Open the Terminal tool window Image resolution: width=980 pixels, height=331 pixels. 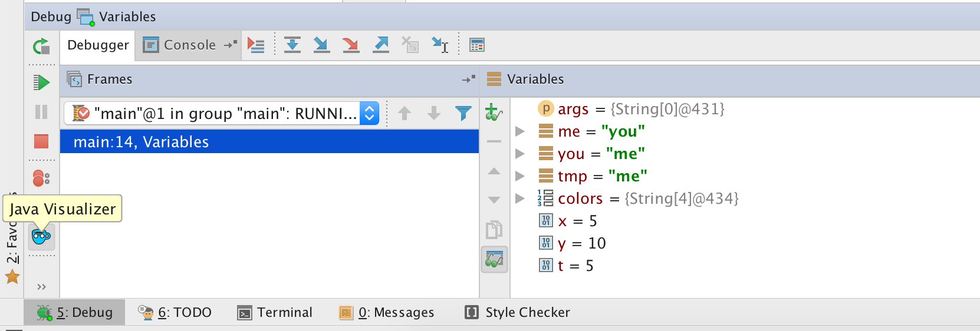[x=275, y=313]
